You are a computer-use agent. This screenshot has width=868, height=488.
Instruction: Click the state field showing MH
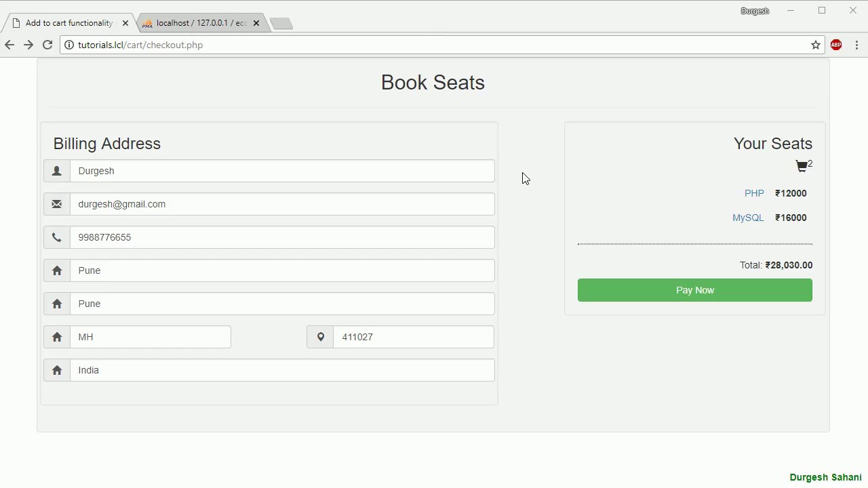[x=151, y=337]
